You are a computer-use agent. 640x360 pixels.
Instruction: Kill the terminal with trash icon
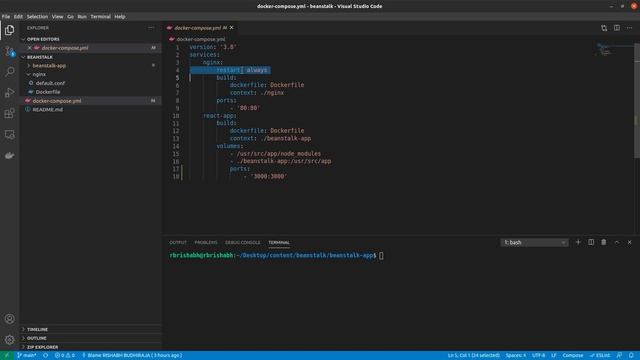[604, 242]
